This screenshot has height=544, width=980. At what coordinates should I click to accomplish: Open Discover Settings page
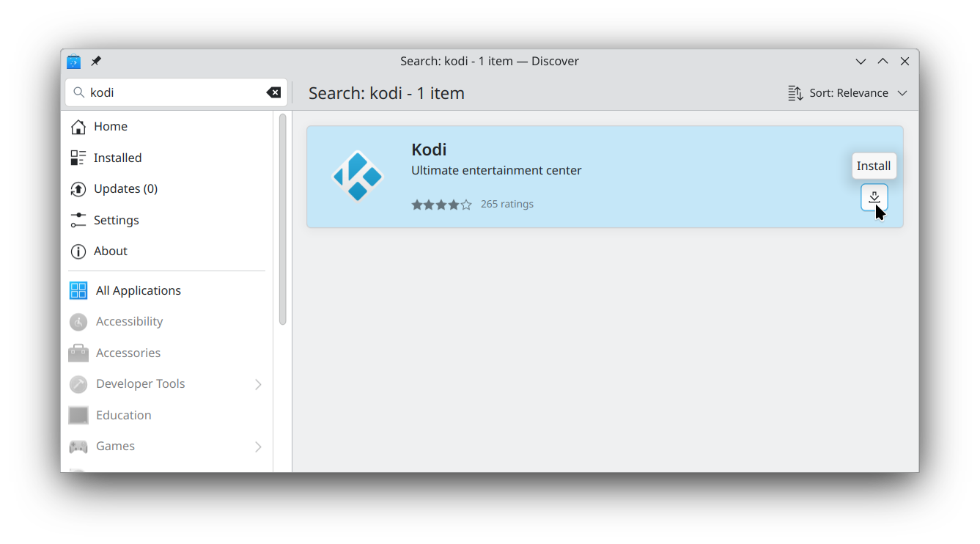(x=168, y=220)
